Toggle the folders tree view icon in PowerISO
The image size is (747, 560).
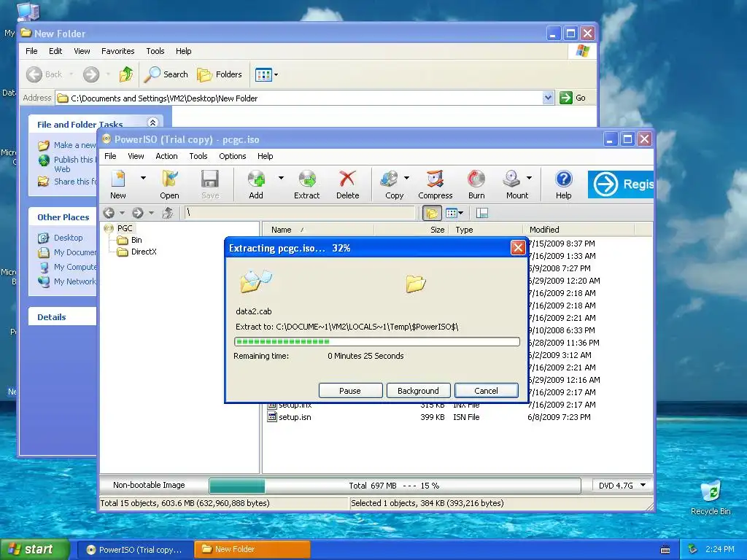point(432,213)
